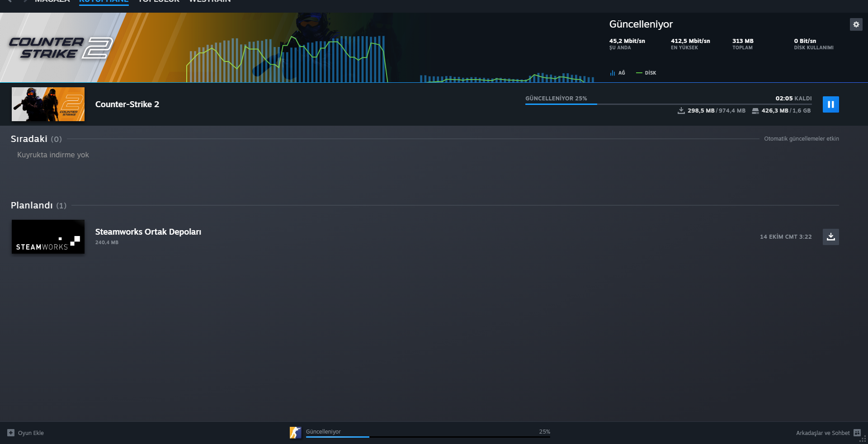Pause the Counter-Strike 2 update
Screen dimensions: 868x444
830,104
